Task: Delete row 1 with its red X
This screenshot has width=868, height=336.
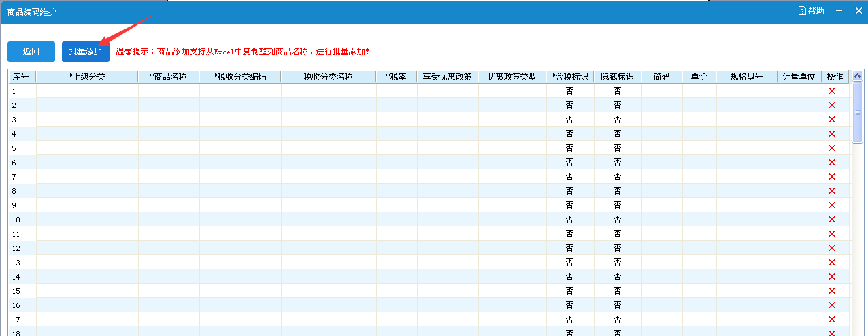Action: [831, 91]
